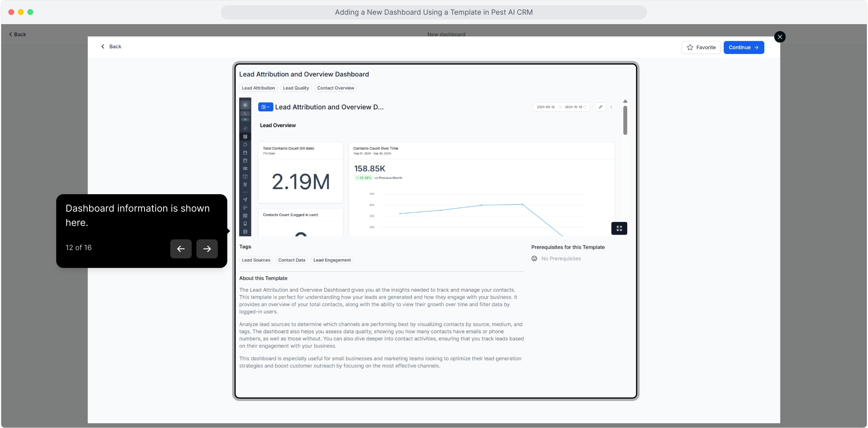Click the 158.85K contacts count value
This screenshot has height=428, width=868.
pos(369,169)
